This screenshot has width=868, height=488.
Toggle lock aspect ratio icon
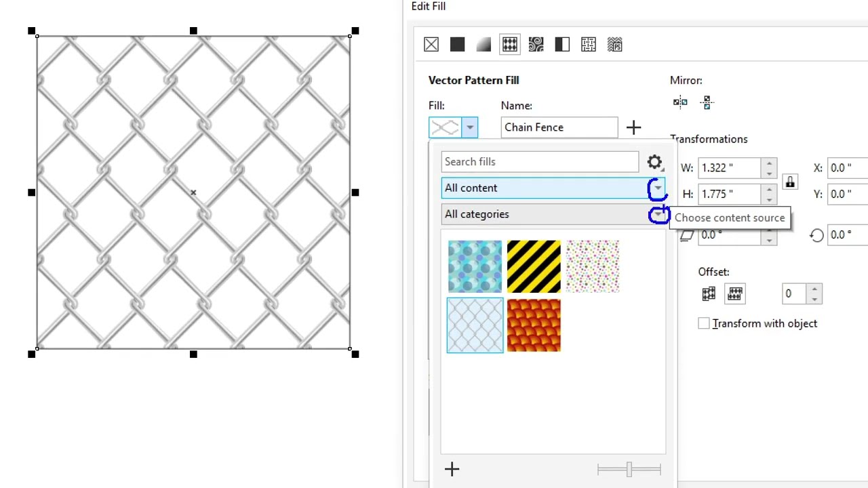click(x=789, y=182)
